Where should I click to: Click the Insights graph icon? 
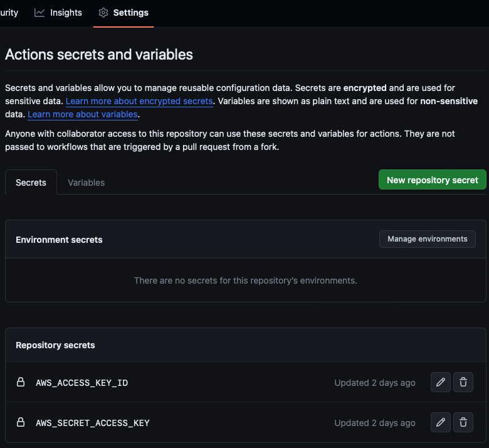pyautogui.click(x=39, y=13)
